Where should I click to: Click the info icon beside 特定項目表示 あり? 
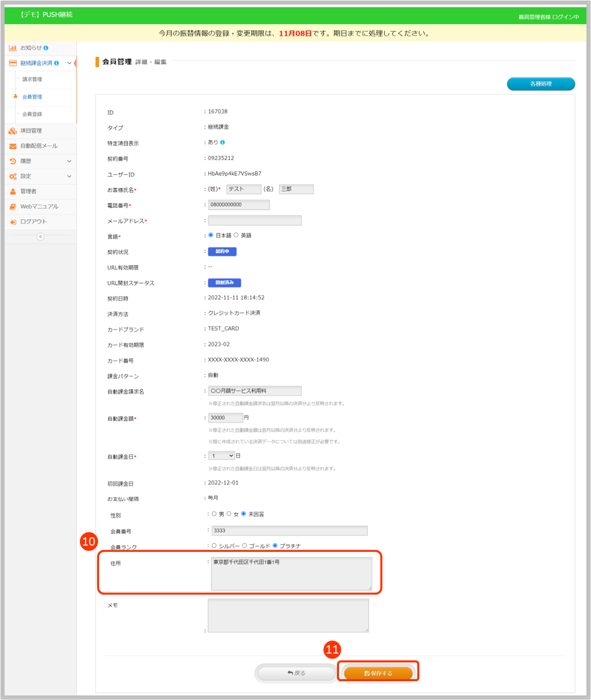tap(223, 142)
